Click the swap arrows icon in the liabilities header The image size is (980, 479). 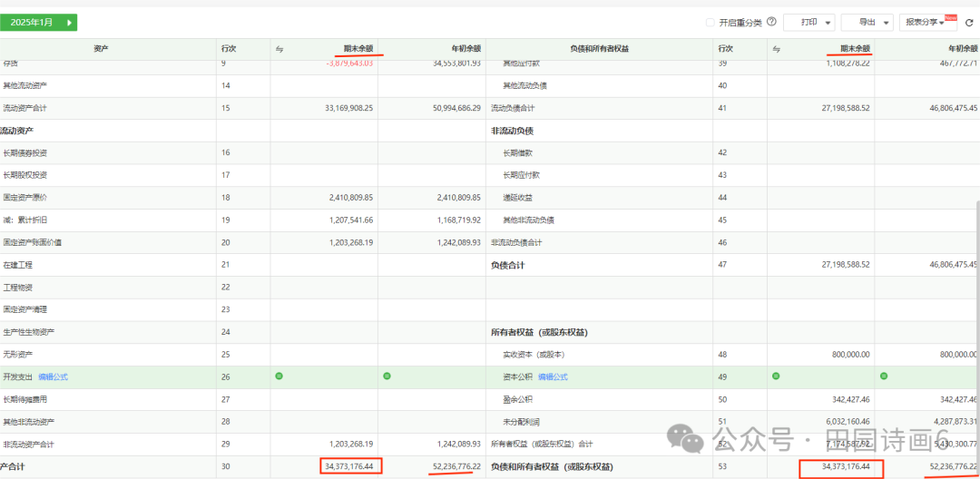coord(777,49)
